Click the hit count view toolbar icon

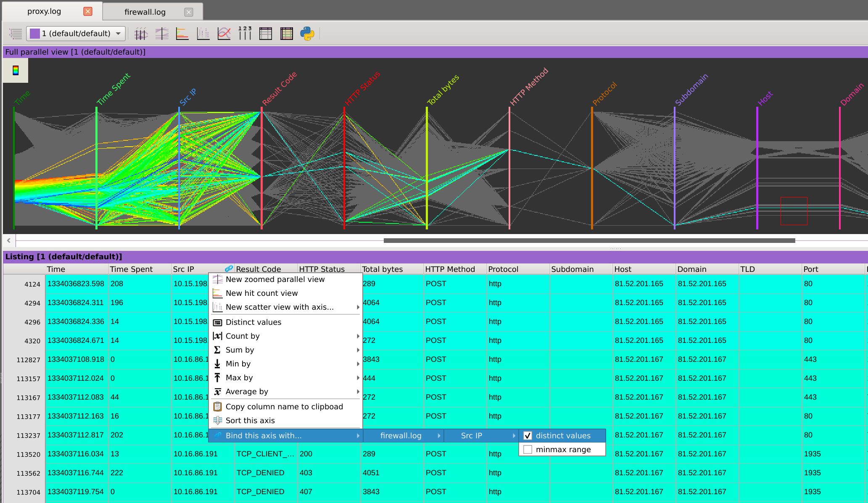(x=182, y=34)
